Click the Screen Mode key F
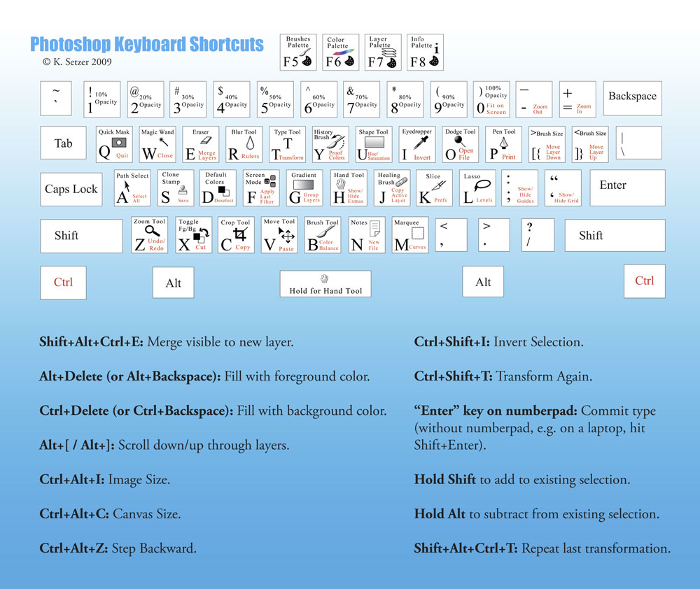Screen dimensions: 700x589 pyautogui.click(x=261, y=187)
